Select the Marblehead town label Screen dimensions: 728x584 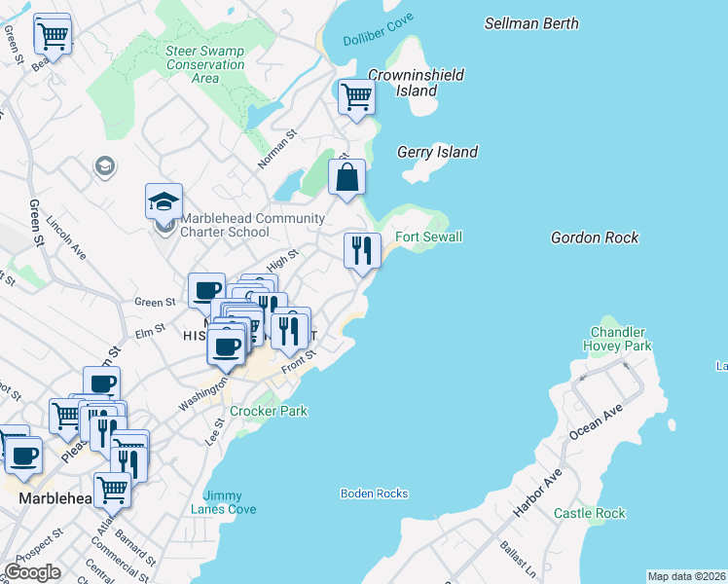[55, 498]
